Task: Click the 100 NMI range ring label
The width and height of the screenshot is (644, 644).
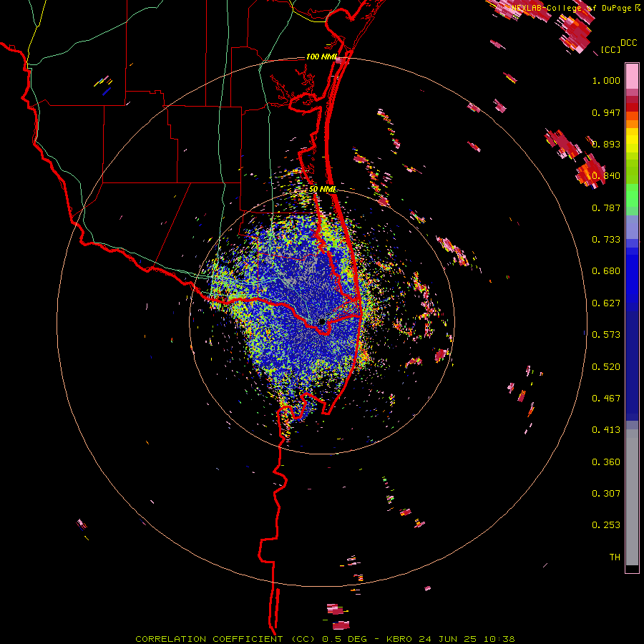Action: pos(321,57)
